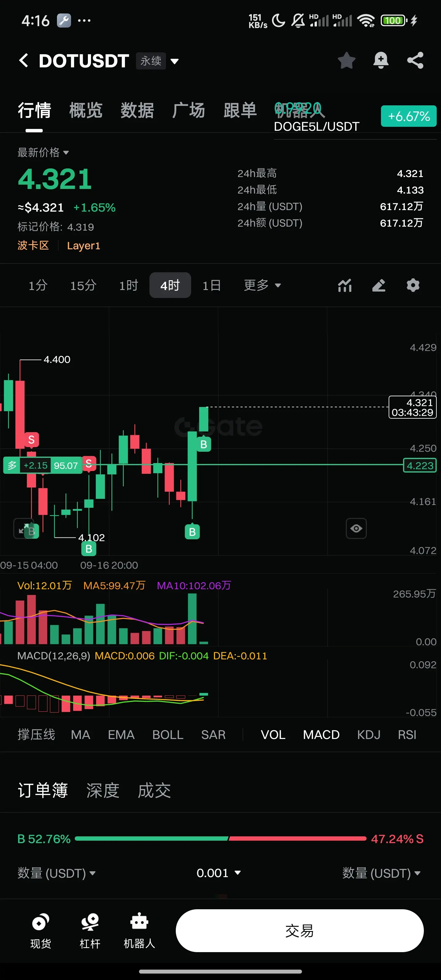Screen dimensions: 441x980
Task: Switch to 概览 tab
Action: tap(86, 111)
